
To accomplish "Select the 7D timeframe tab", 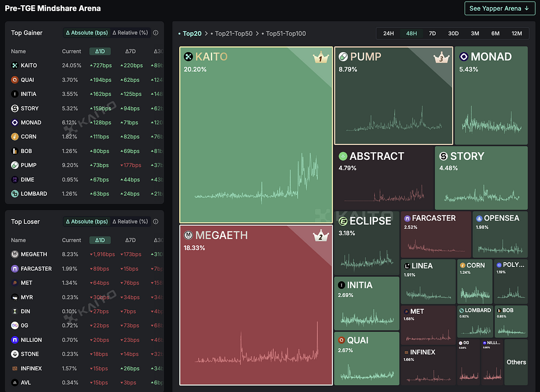I will [x=432, y=33].
